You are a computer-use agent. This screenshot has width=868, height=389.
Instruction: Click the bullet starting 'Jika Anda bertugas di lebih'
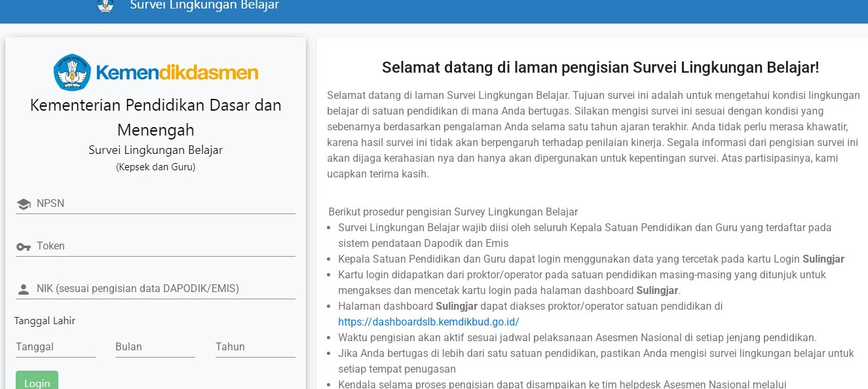596,361
